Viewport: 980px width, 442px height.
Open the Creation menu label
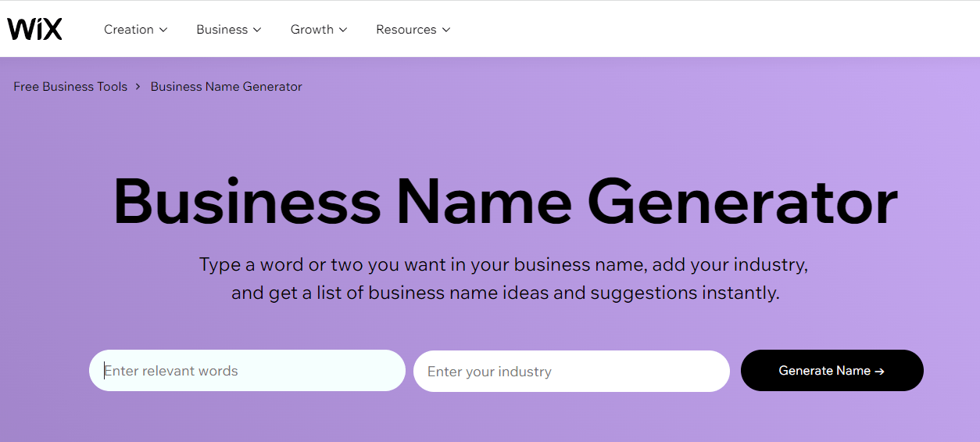point(129,30)
